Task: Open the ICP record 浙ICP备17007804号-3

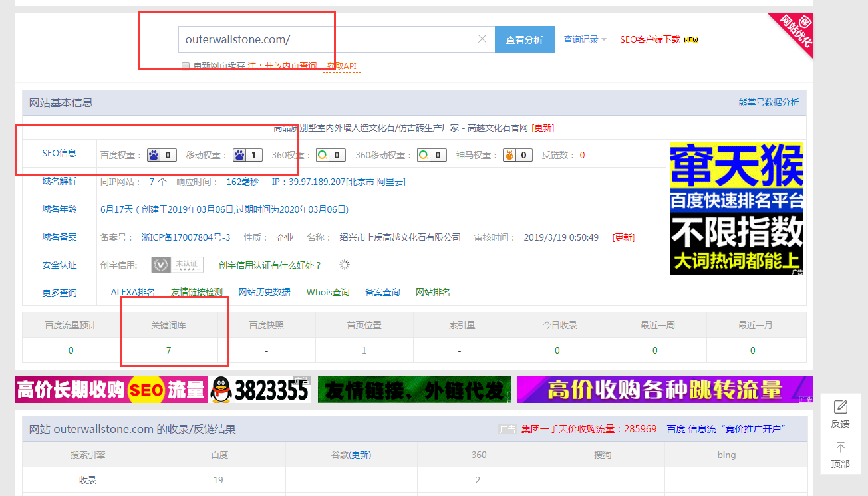Action: click(186, 237)
